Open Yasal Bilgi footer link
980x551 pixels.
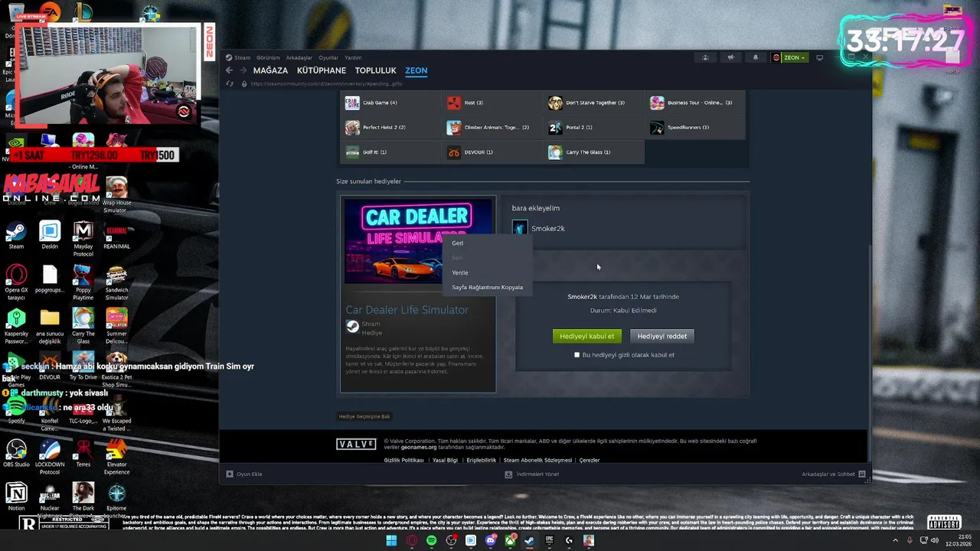[445, 460]
